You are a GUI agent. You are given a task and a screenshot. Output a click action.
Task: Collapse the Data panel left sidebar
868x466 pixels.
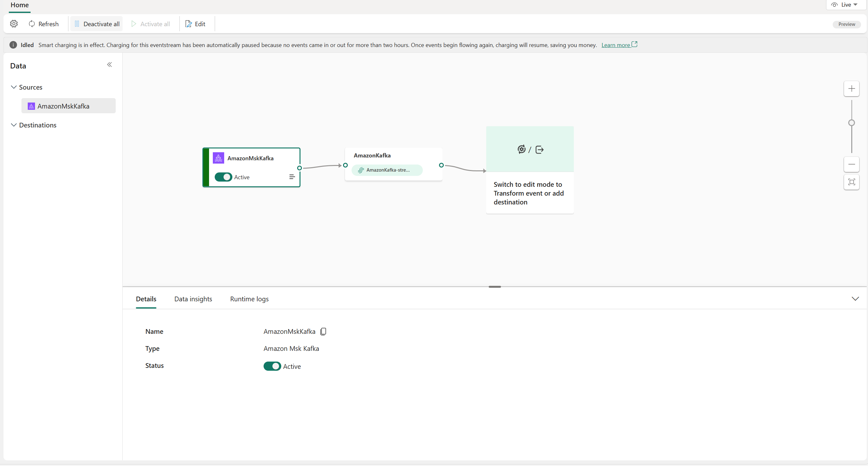[x=110, y=64]
